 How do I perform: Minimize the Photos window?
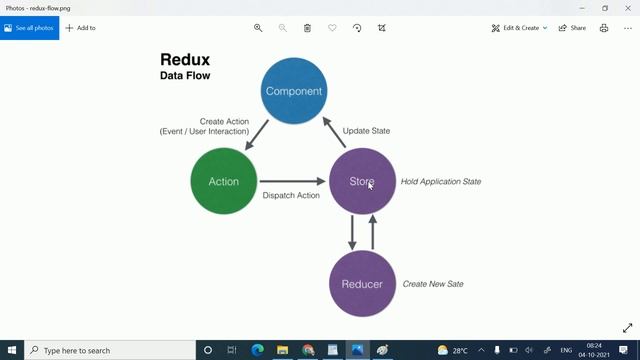[582, 8]
